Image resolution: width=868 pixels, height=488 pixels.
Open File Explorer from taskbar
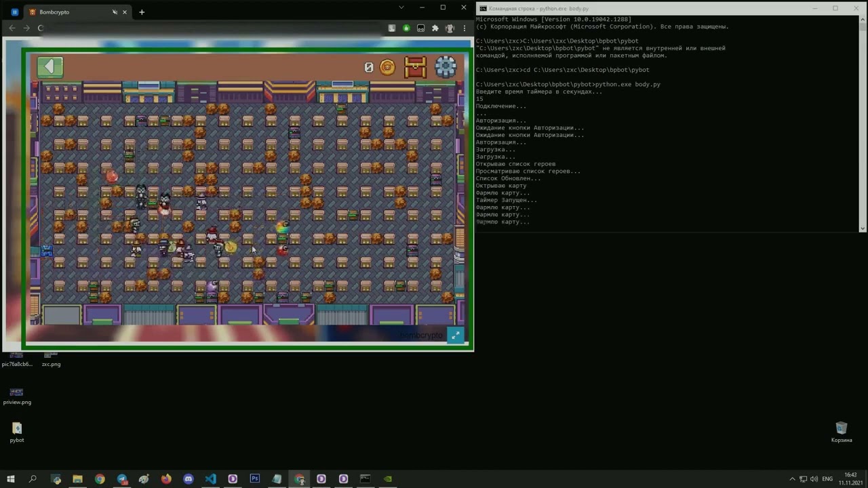[x=77, y=479]
